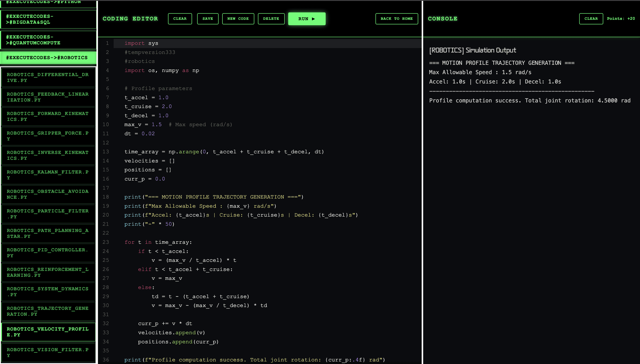Open ROBOTICS_KALMAN_FILTER.PY file
Image resolution: width=640 pixels, height=364 pixels.
pos(48,175)
